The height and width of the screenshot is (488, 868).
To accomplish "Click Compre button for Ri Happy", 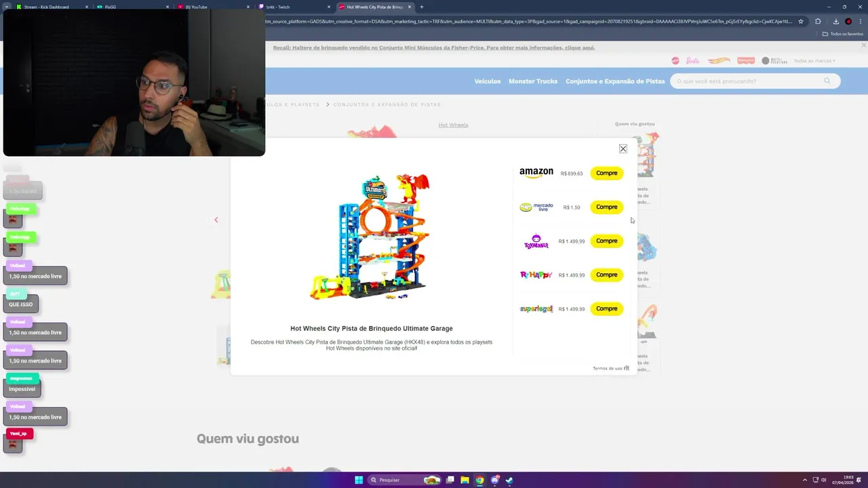I will tap(607, 274).
